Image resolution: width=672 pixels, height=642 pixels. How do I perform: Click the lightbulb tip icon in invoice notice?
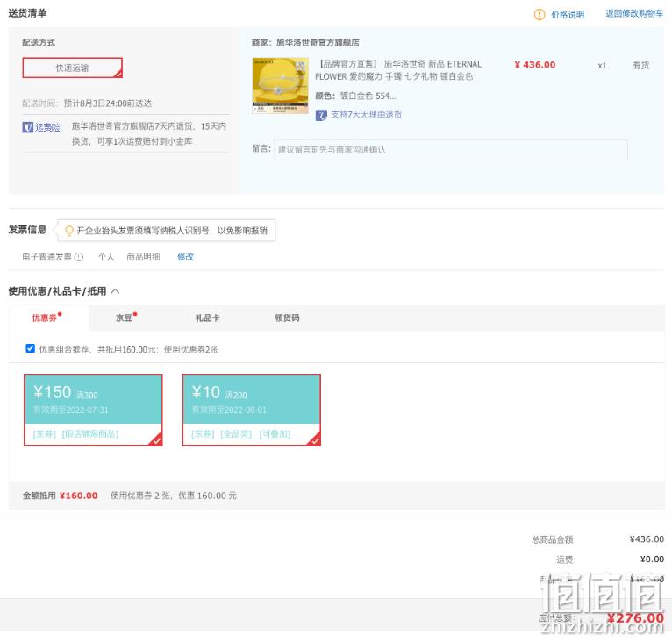pyautogui.click(x=68, y=231)
